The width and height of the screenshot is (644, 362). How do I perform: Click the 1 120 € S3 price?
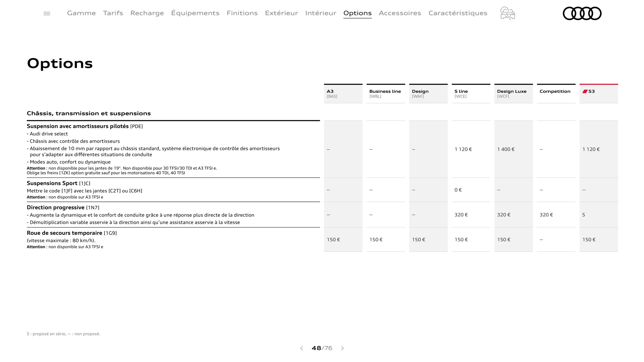(x=591, y=149)
